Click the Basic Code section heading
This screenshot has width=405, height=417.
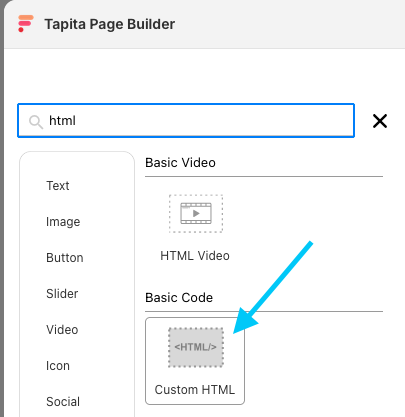[179, 297]
